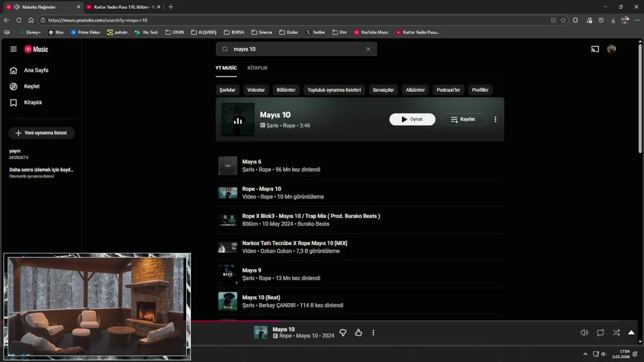The height and width of the screenshot is (362, 644).
Task: Like the playing song with thumbs up
Action: point(358,333)
